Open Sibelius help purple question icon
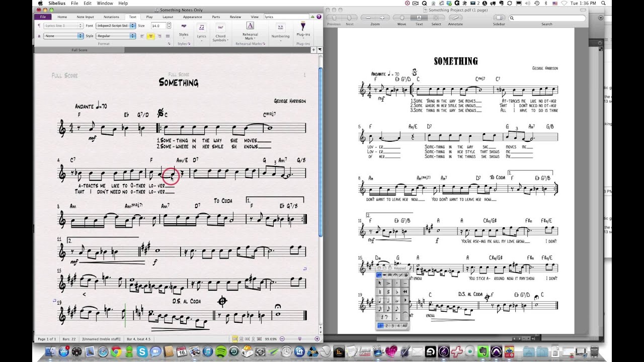This screenshot has height=362, width=644. tap(319, 17)
